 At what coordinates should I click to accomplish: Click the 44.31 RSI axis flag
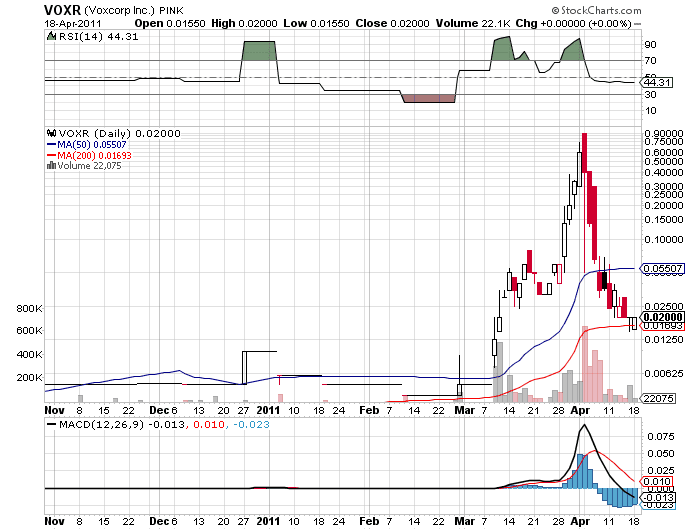coord(656,83)
